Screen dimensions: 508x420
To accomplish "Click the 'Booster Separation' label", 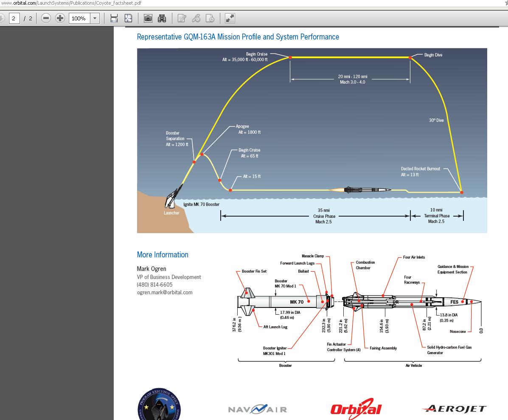I will (x=175, y=136).
